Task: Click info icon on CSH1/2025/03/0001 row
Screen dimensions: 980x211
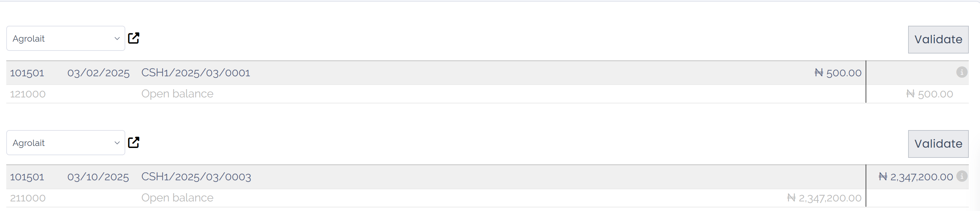Action: tap(961, 72)
